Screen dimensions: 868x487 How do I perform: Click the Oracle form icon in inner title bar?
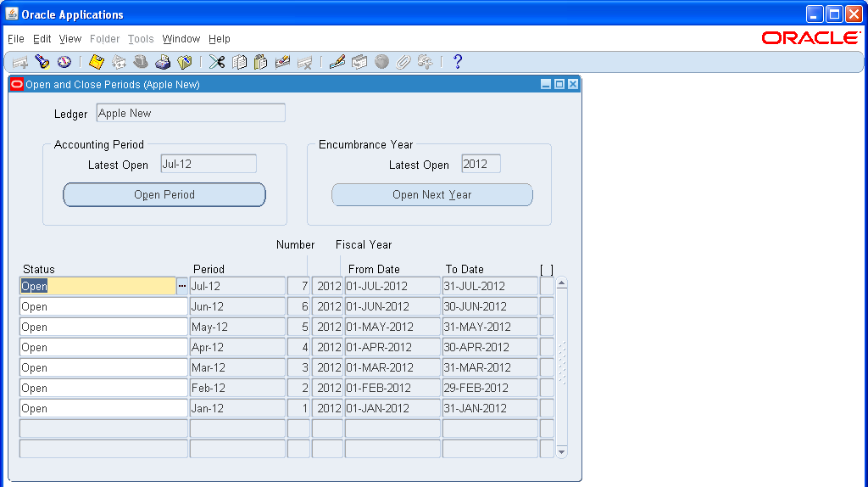[x=17, y=84]
